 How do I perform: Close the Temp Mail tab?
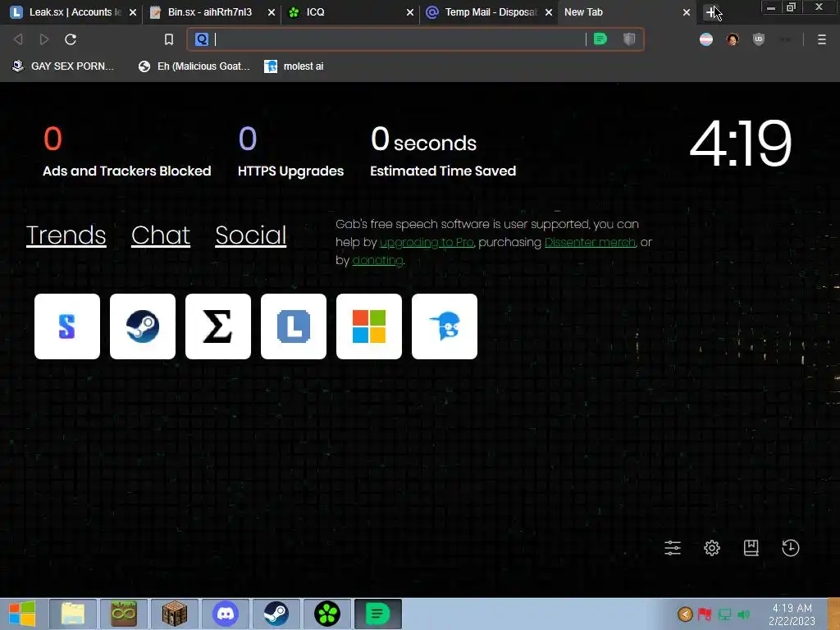point(549,11)
